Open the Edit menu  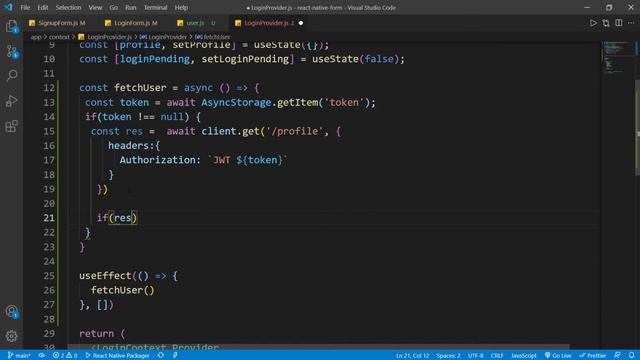tap(42, 7)
